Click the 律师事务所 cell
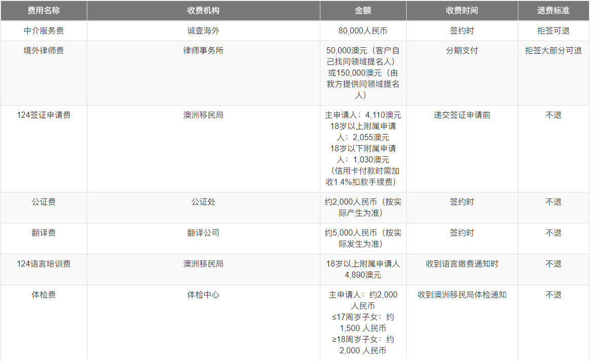This screenshot has width=593, height=364. [x=204, y=73]
